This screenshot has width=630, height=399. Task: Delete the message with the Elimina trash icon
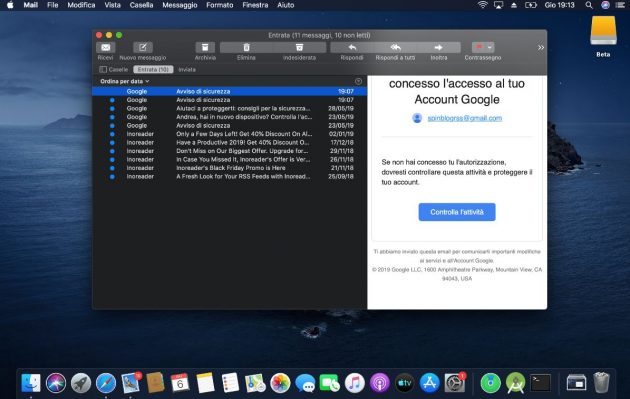point(246,47)
